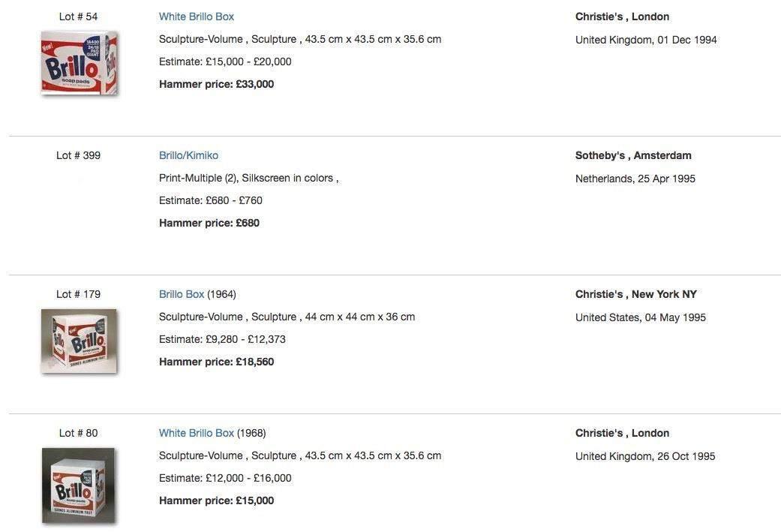
Task: Open the Brillo Box (1964) title link
Action: (182, 294)
